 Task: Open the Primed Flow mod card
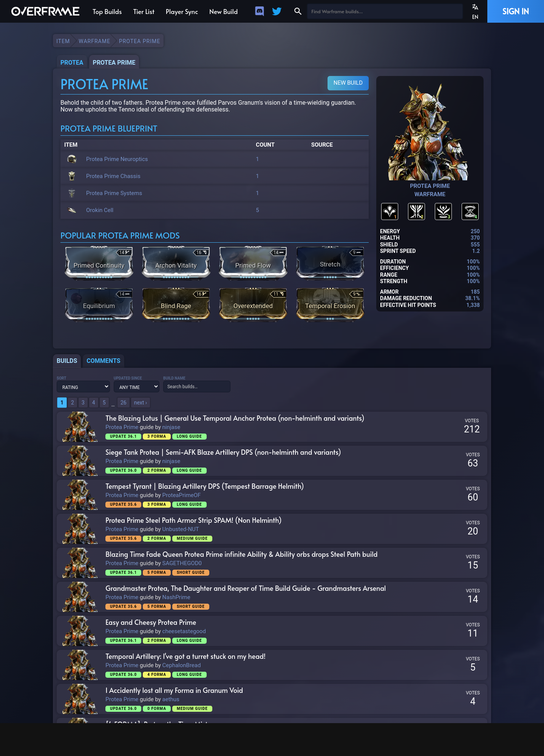click(x=253, y=263)
